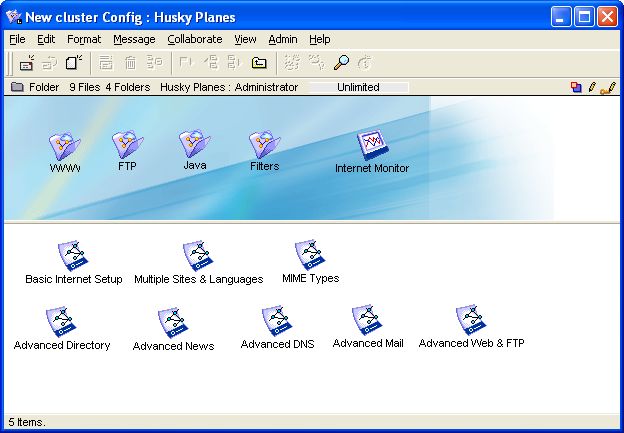Open Multiple Sites & Languages document
624x433 pixels.
pos(198,256)
